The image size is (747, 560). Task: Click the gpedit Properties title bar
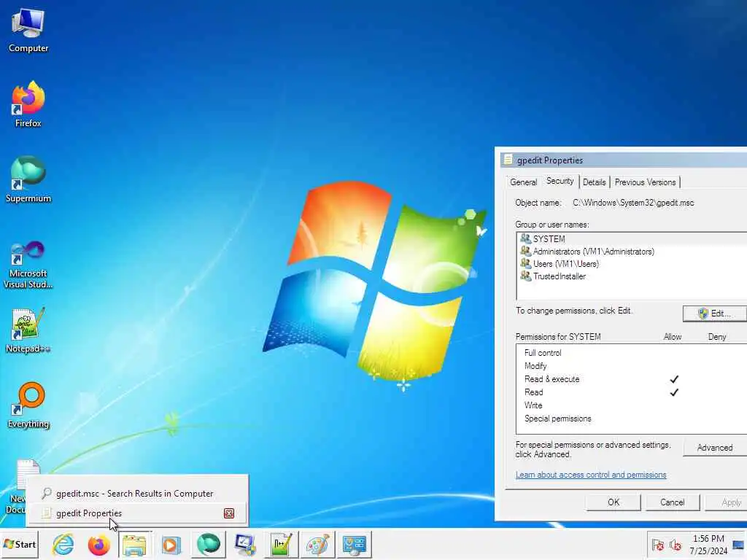tap(623, 160)
